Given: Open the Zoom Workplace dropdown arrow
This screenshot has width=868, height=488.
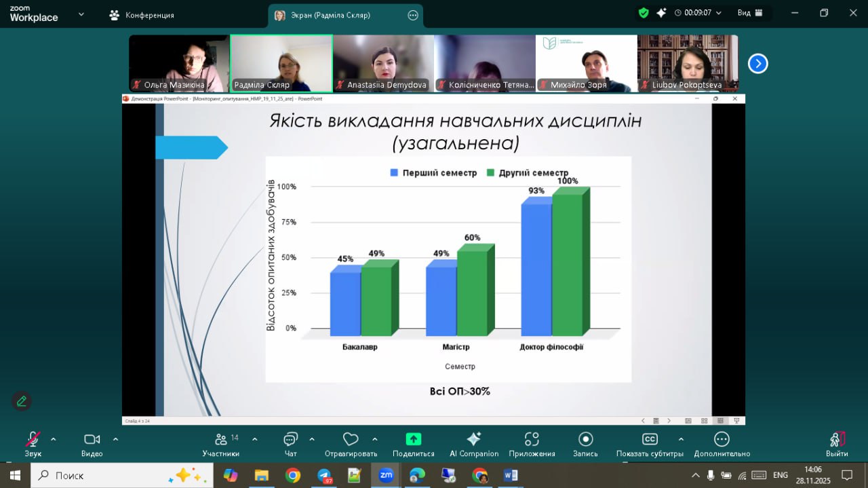Looking at the screenshot, I should (81, 14).
